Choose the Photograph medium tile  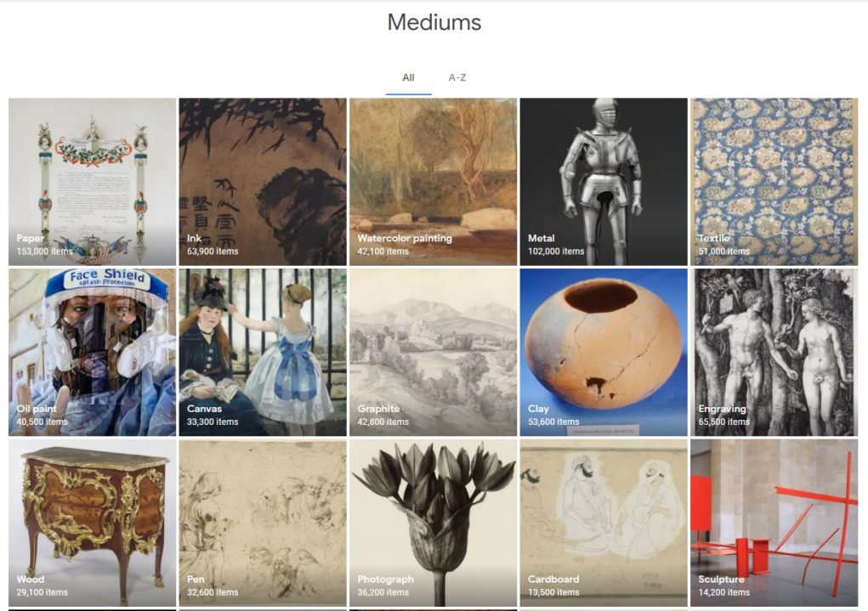pyautogui.click(x=433, y=523)
